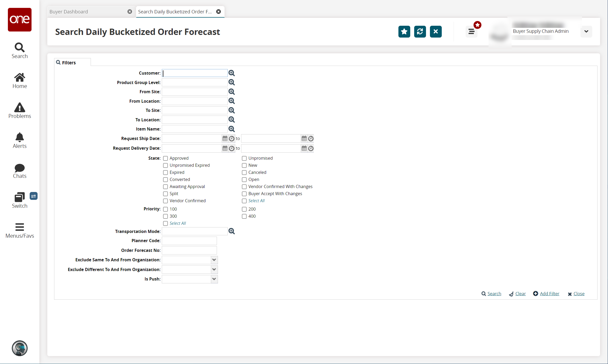
Task: Click the Add Filter link
Action: click(x=549, y=294)
